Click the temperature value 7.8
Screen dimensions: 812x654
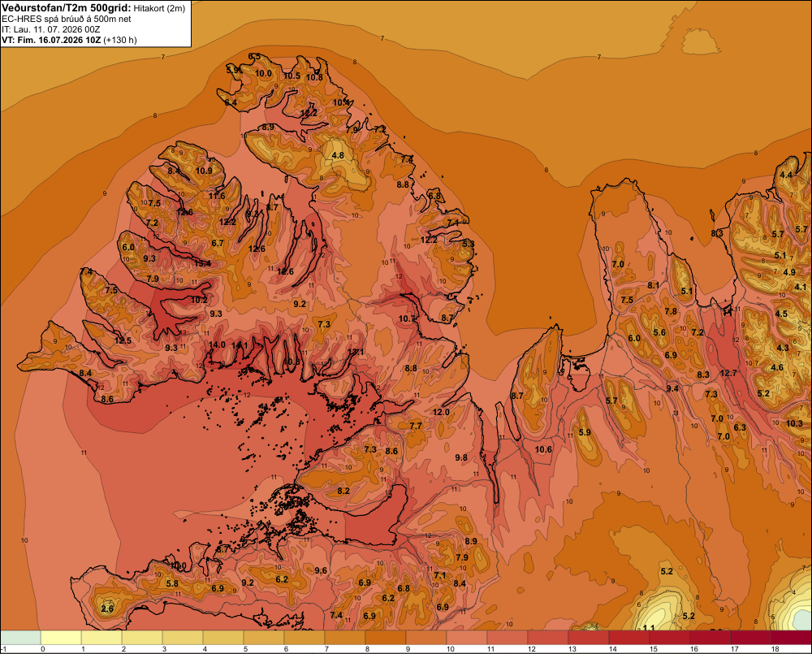click(671, 311)
